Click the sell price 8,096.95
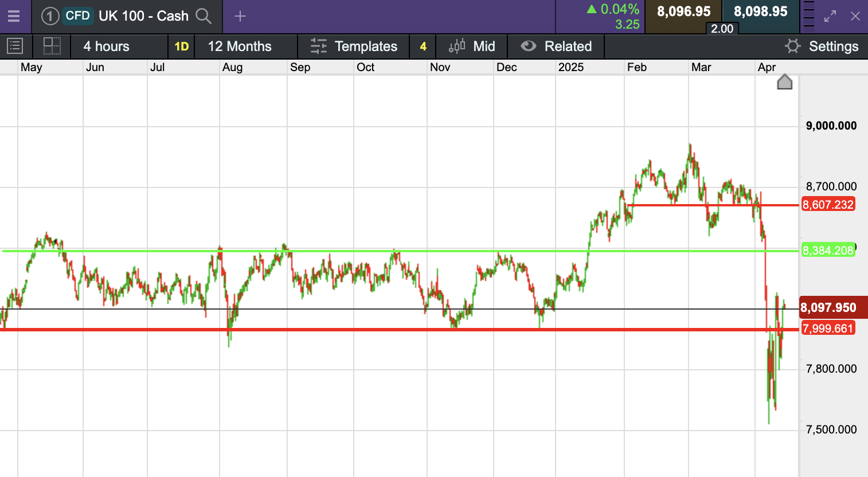 point(683,11)
